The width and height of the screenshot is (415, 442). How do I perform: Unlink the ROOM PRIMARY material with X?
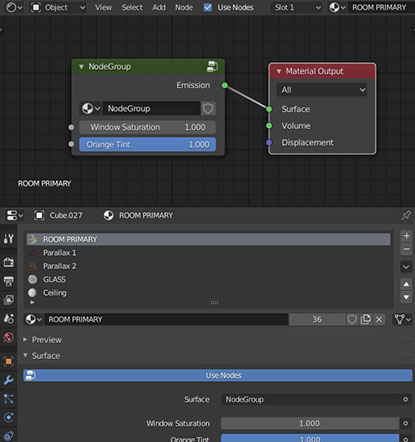click(379, 319)
